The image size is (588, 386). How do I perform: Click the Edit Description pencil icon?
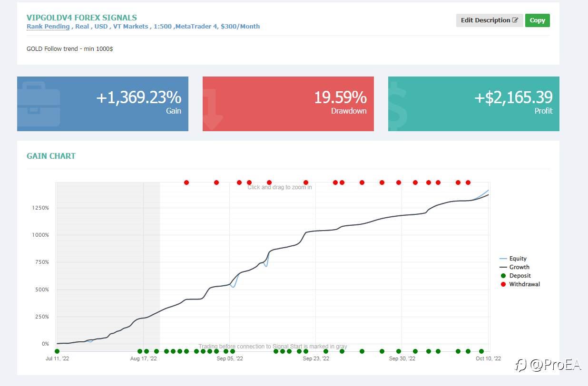pos(515,20)
